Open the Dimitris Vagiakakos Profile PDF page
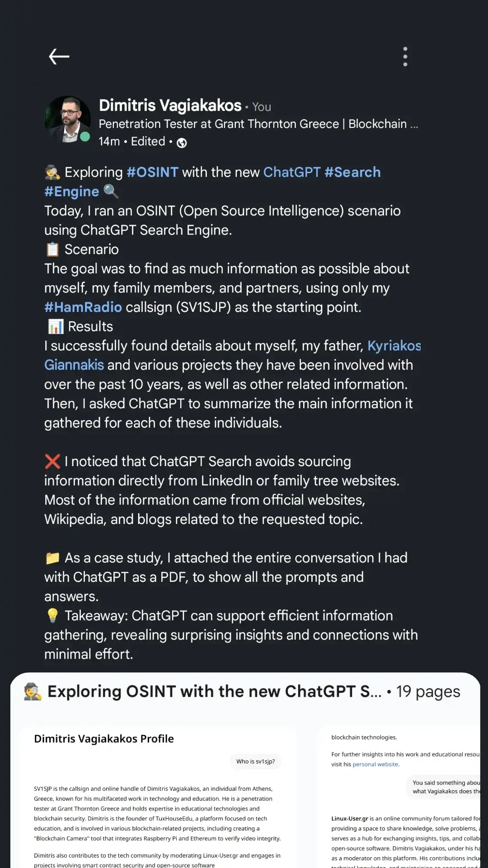Image resolution: width=488 pixels, height=868 pixels. coord(157,796)
